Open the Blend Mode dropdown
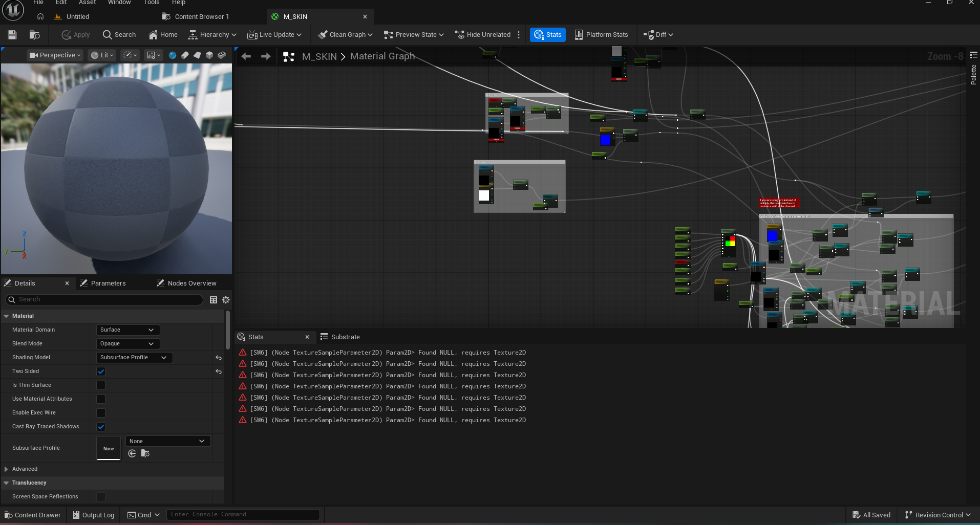 click(127, 344)
